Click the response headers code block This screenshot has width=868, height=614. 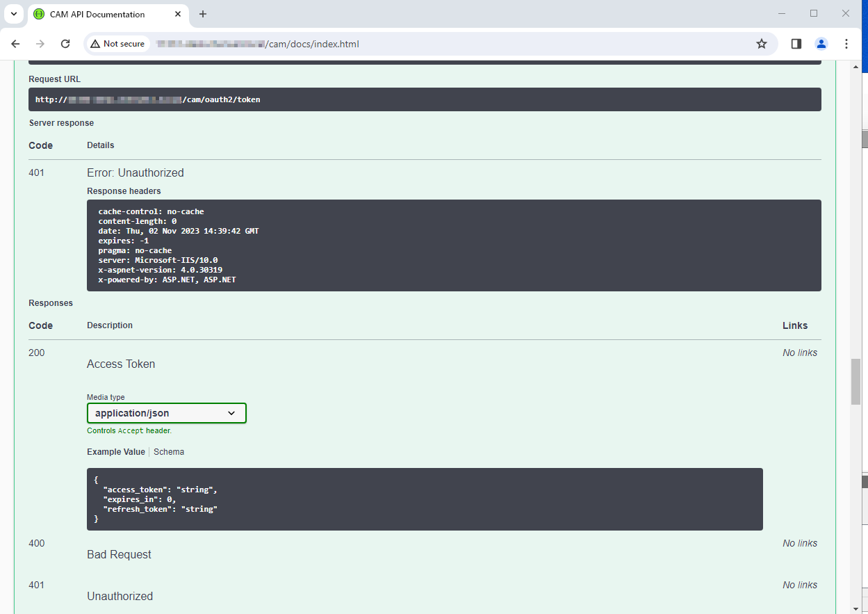pos(454,245)
